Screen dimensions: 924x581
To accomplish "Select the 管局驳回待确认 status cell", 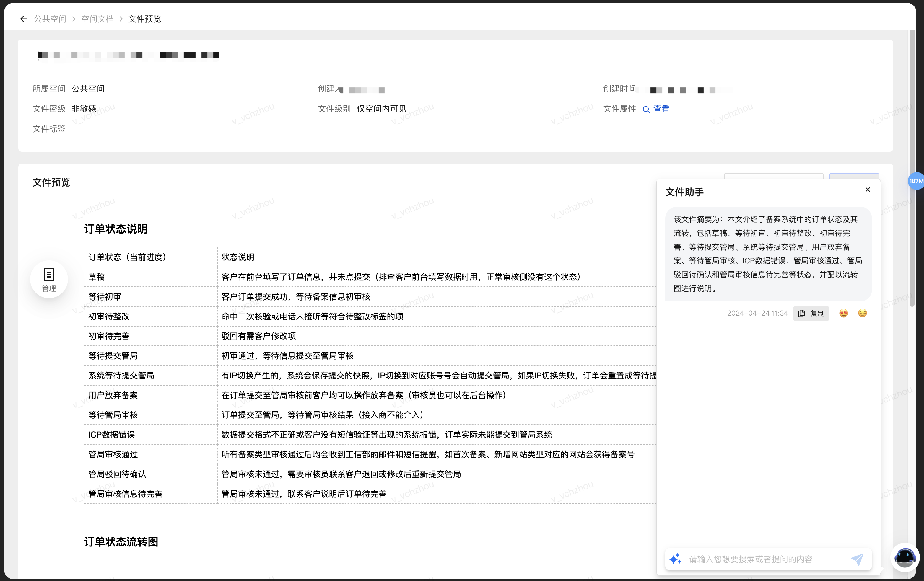I will tap(150, 474).
